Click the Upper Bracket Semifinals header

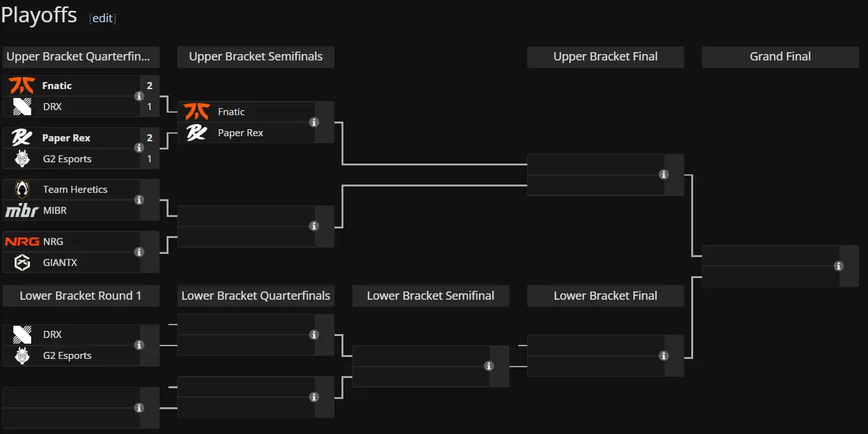tap(256, 57)
